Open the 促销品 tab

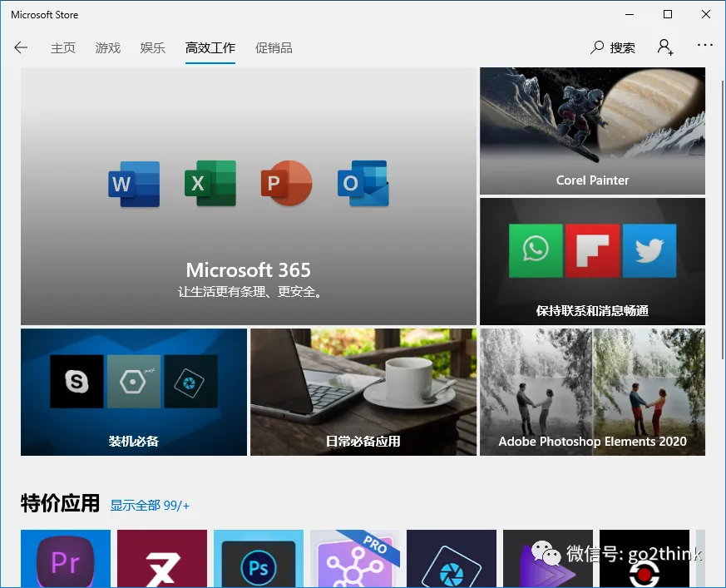point(274,47)
